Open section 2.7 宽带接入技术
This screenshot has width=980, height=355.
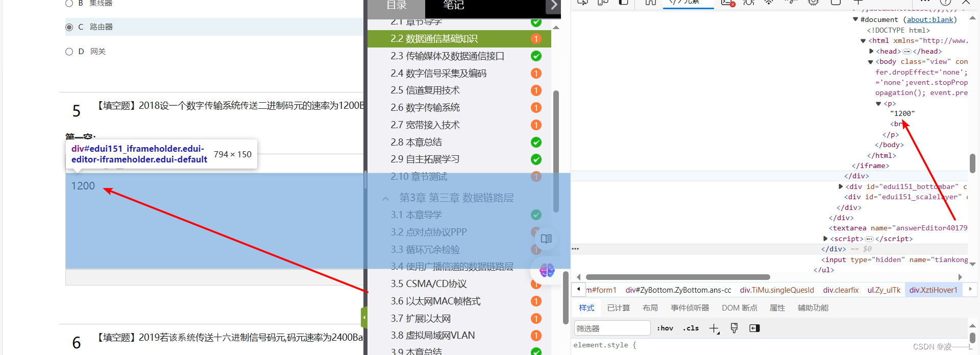point(425,125)
